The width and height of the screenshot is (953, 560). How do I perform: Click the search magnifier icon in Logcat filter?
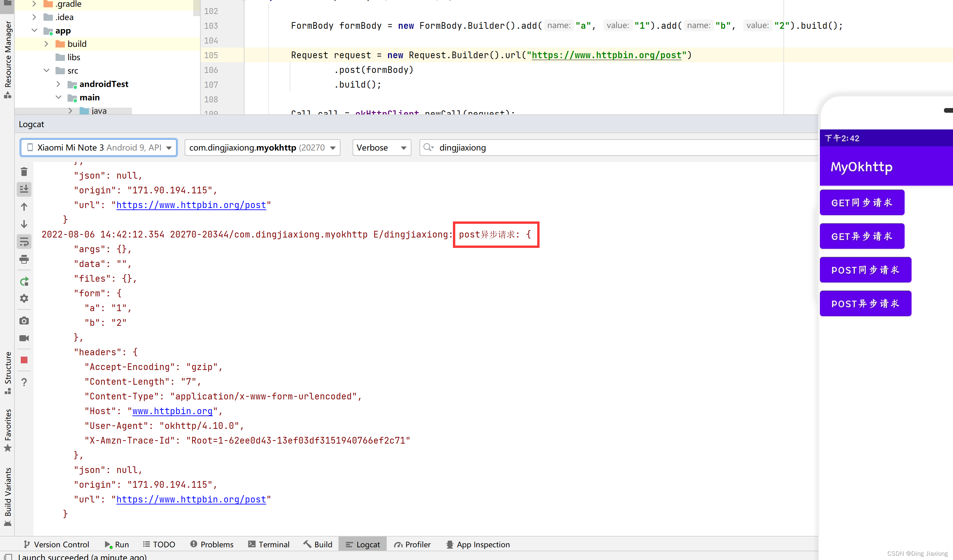click(x=428, y=148)
